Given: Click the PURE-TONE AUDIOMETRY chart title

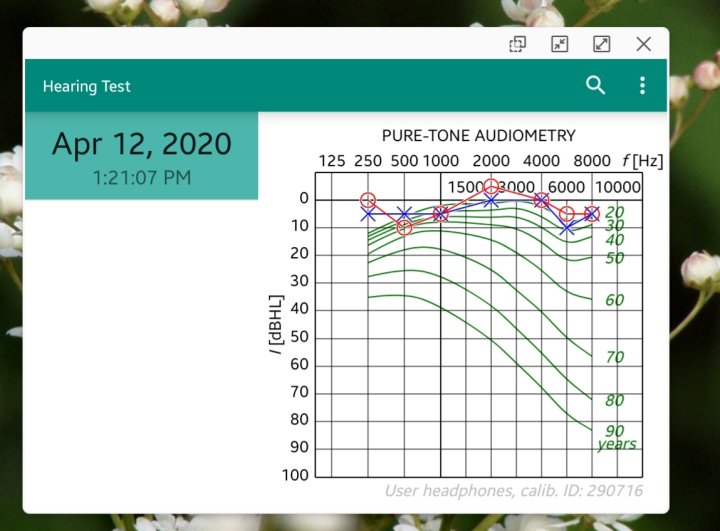Looking at the screenshot, I should (x=478, y=135).
